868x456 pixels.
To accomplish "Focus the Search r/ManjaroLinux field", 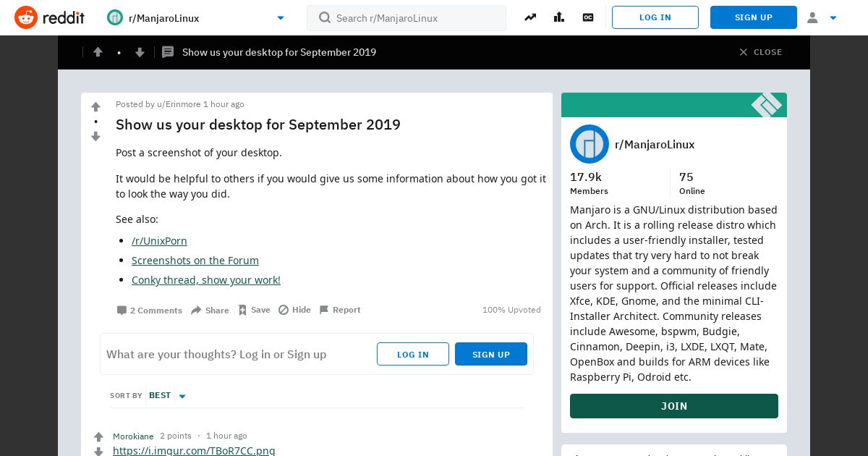I will pos(407,18).
